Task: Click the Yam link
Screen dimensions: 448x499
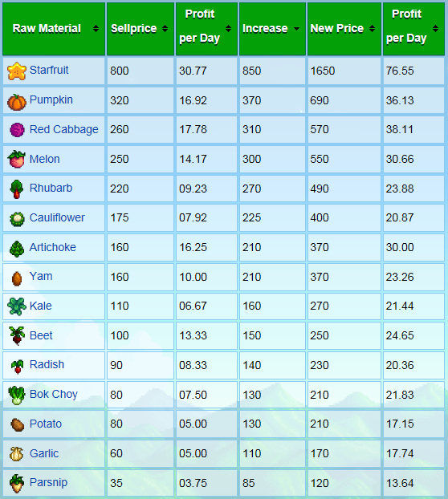Action: [41, 276]
